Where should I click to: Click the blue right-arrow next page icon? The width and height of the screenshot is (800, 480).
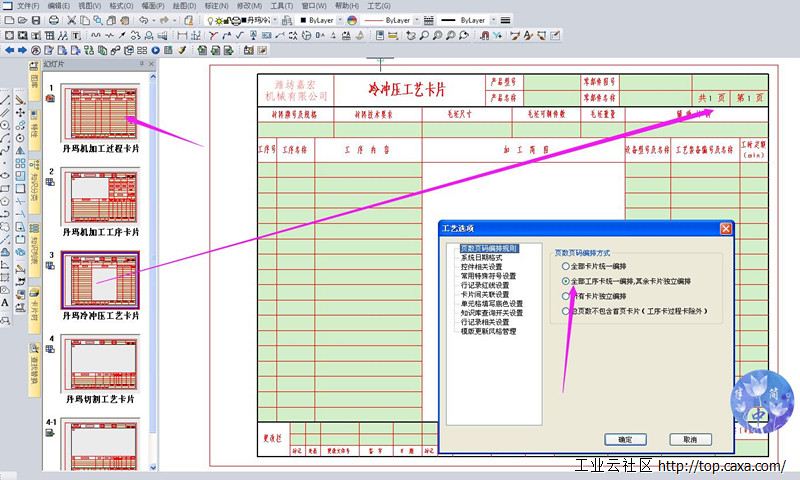point(21,49)
